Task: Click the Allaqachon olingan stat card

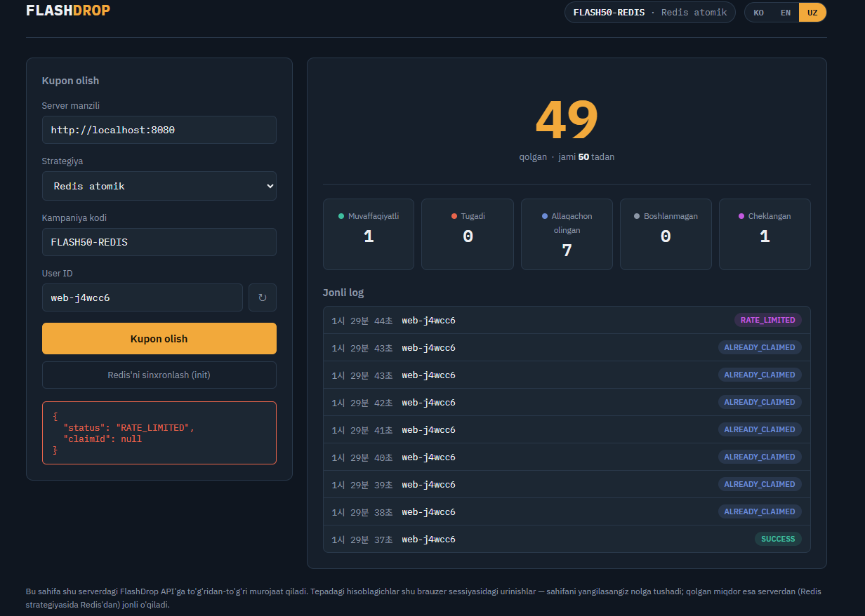Action: pos(567,234)
